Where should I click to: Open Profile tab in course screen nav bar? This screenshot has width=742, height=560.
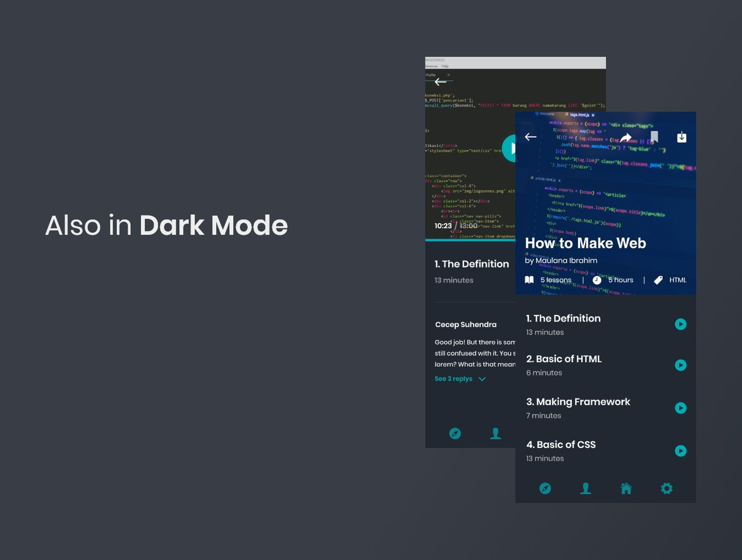586,488
